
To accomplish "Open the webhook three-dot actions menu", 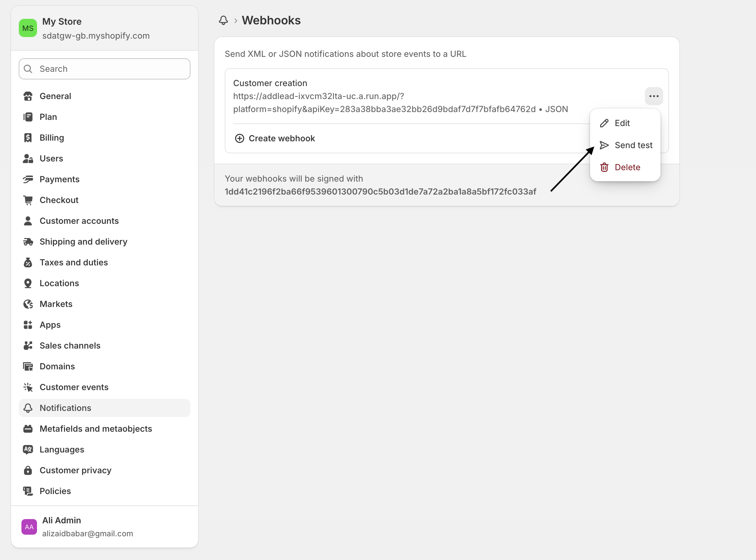I will [x=654, y=96].
